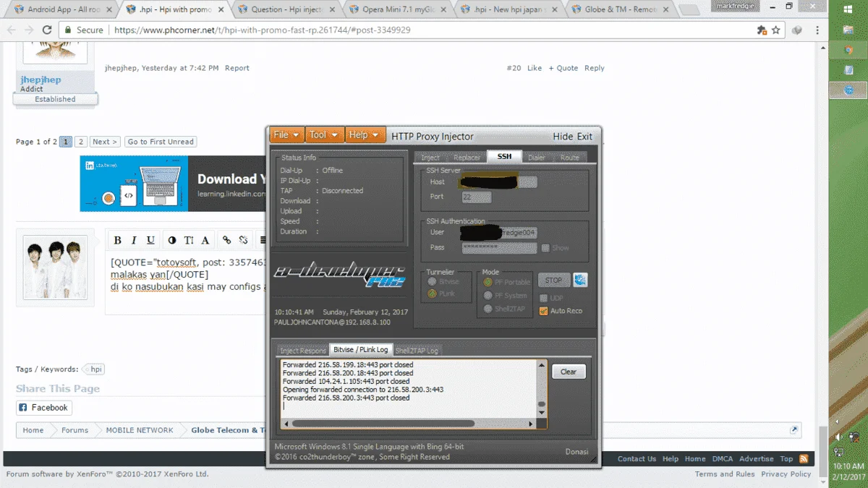
Task: Click Go to First Unread button
Action: coord(161,142)
